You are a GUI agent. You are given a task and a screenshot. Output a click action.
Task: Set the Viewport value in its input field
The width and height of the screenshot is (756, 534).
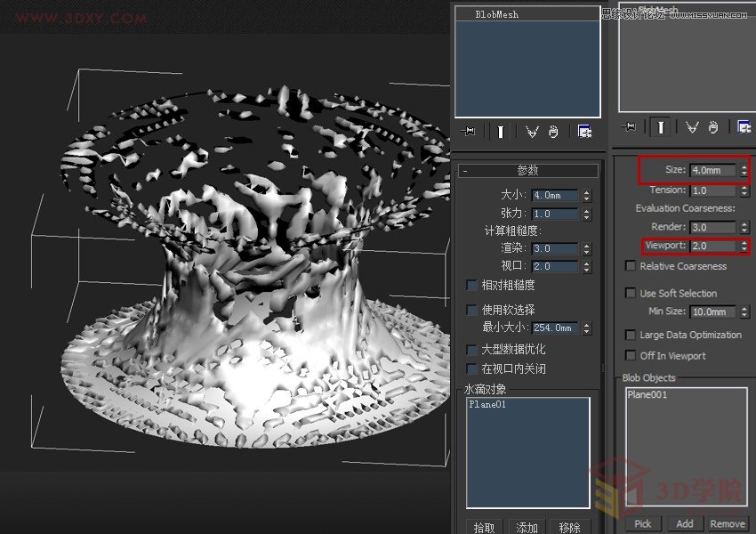(x=712, y=245)
